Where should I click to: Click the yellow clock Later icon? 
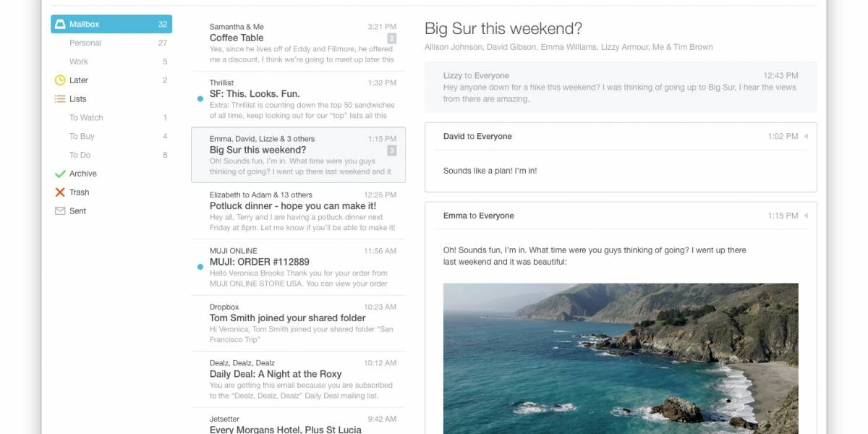click(x=60, y=80)
